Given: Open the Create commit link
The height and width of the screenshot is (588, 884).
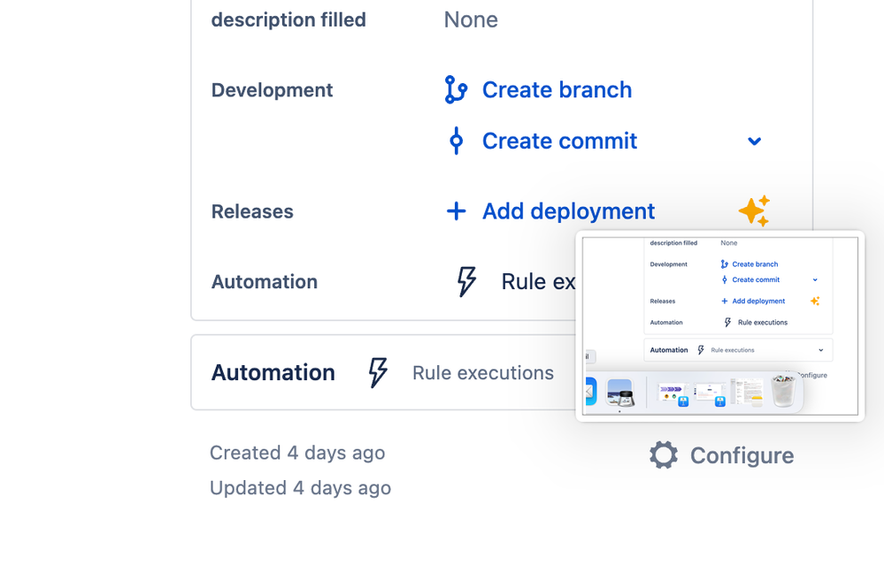Looking at the screenshot, I should (x=559, y=141).
